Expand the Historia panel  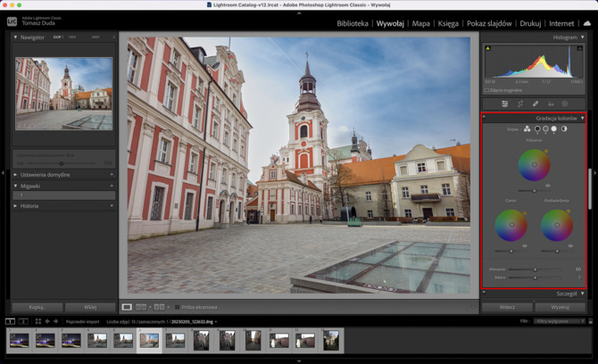click(x=15, y=206)
